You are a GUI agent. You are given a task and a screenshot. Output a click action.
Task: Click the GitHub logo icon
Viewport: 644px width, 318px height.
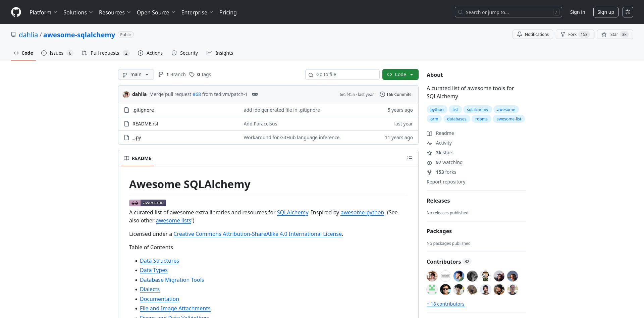click(16, 12)
